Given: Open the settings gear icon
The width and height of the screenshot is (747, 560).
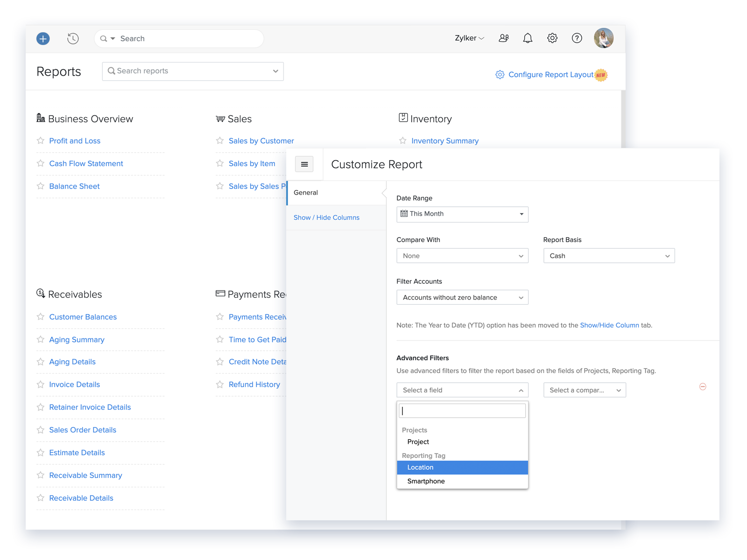Looking at the screenshot, I should click(552, 38).
